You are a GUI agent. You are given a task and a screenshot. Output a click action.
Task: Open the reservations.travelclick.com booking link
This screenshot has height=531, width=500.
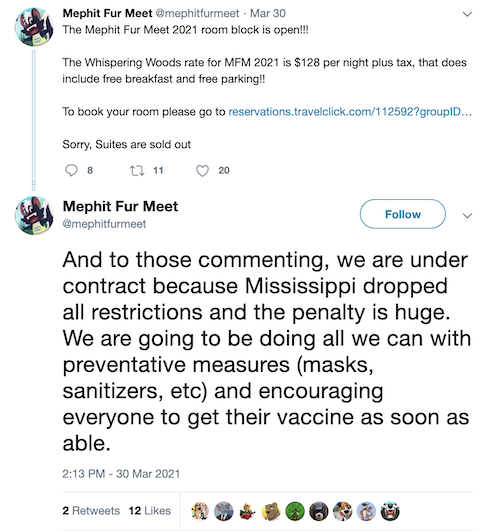(x=350, y=112)
